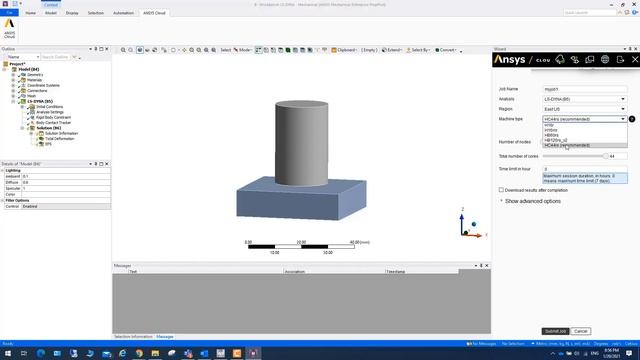640x360 pixels.
Task: Click the highlighted rotate view toolbar icon
Action: coord(140,50)
